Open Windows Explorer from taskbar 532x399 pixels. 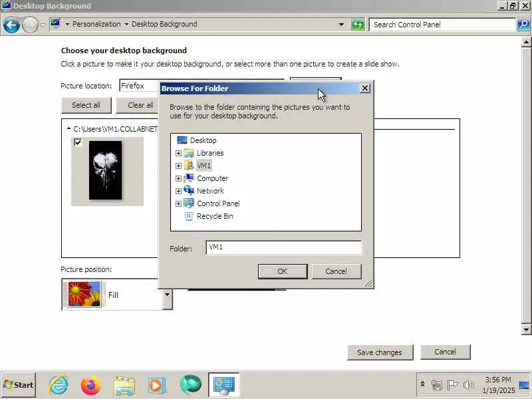124,385
